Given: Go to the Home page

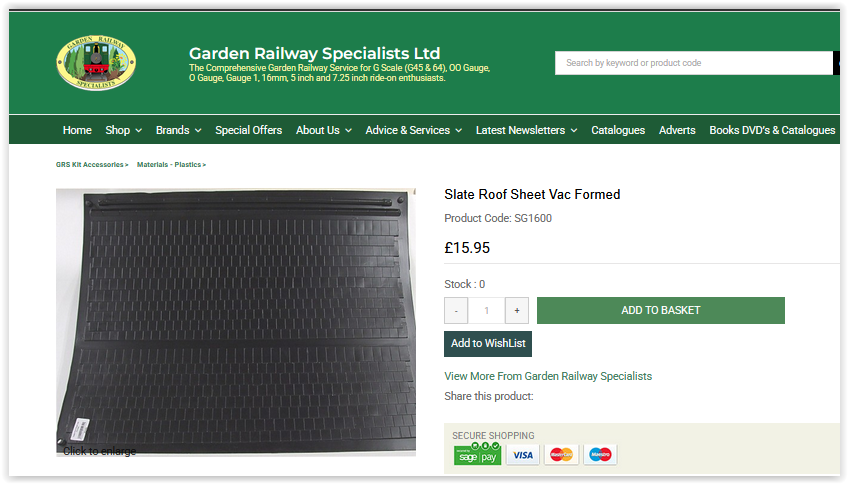Looking at the screenshot, I should tap(77, 130).
